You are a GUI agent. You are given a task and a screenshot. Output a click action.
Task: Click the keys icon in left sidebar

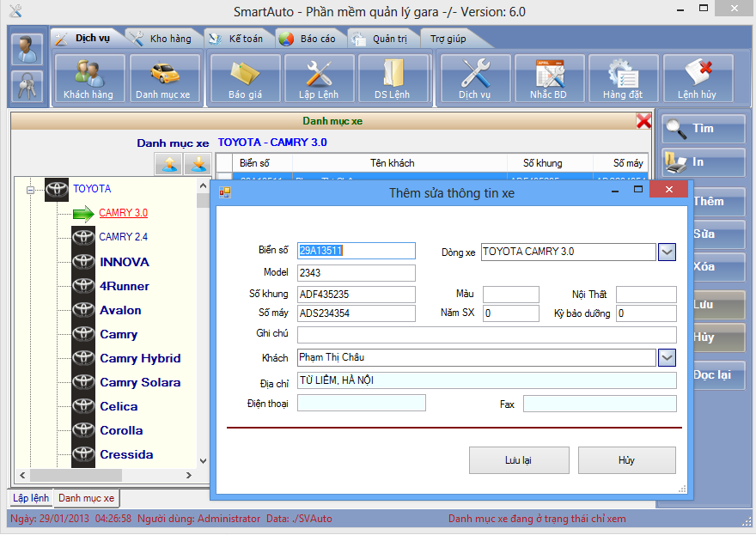pos(27,86)
